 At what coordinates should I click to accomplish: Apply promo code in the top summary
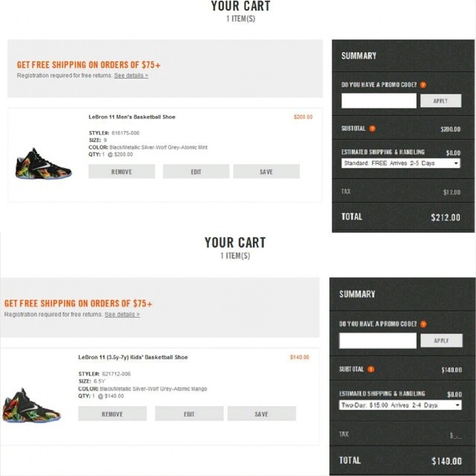click(x=440, y=101)
